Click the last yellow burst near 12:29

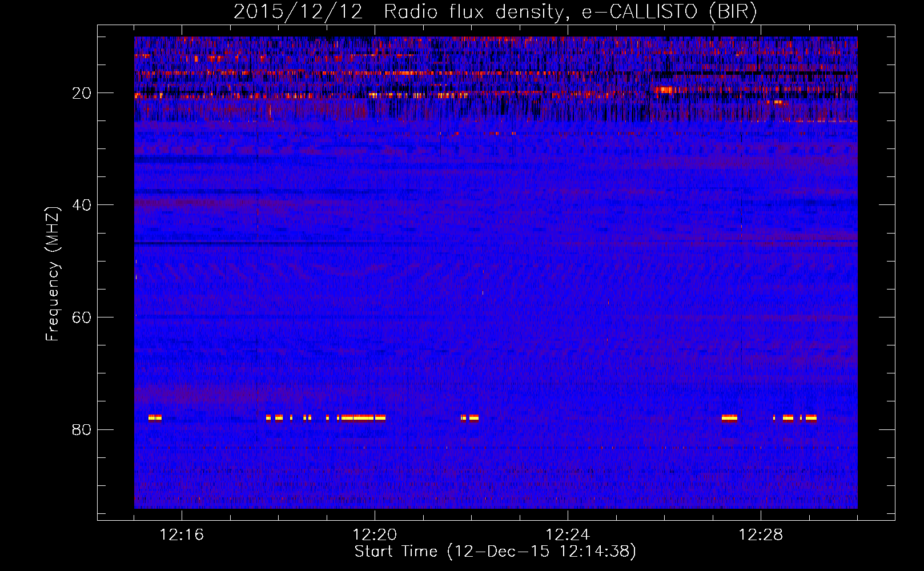click(x=811, y=417)
